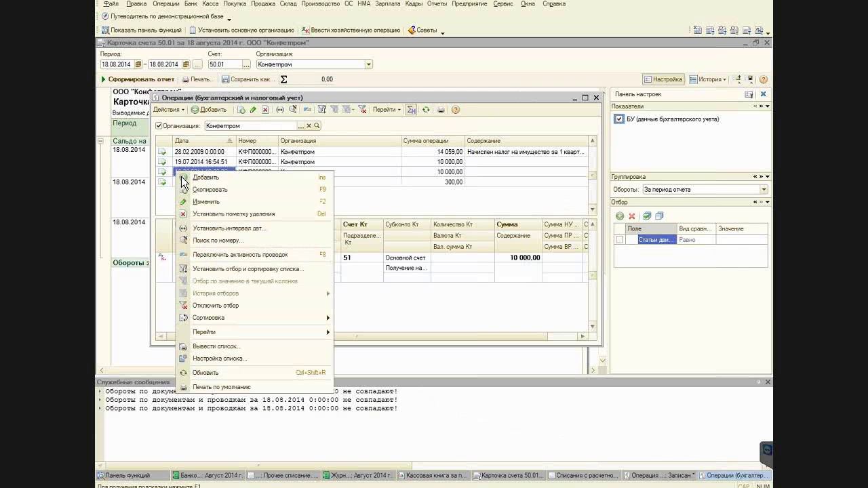Open the Перейти dropdown in Операции toolbar
This screenshot has height=488, width=868.
click(x=387, y=110)
